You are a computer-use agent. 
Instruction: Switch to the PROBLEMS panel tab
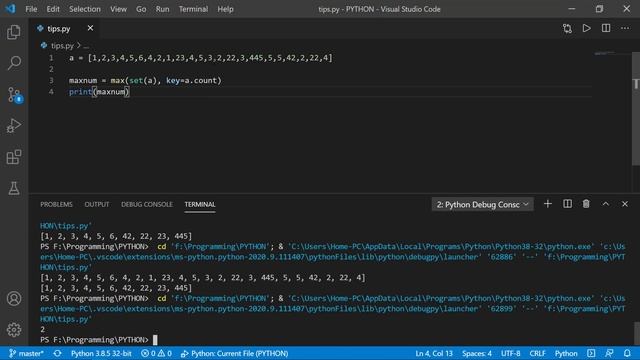(x=56, y=204)
